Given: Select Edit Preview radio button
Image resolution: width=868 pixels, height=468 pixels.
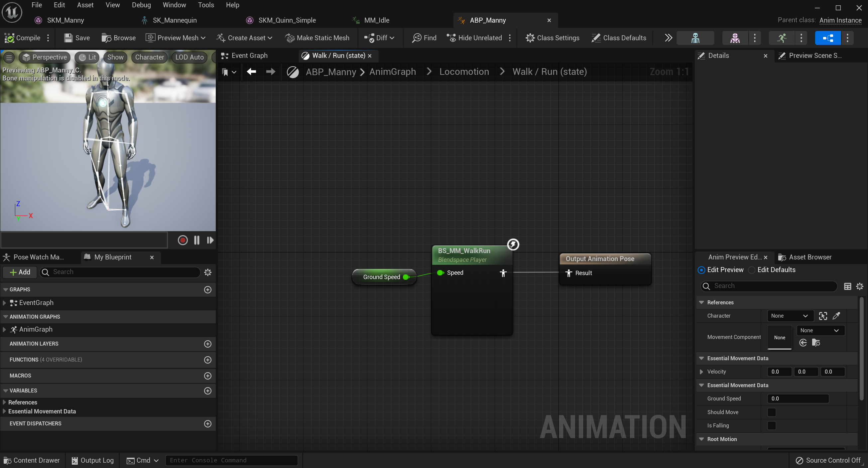Looking at the screenshot, I should pos(701,270).
